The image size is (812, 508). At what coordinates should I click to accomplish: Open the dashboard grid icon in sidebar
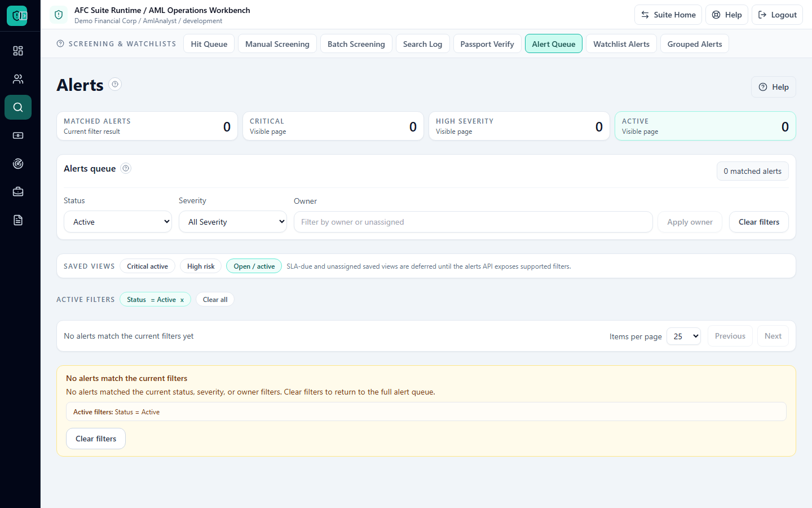(x=18, y=51)
